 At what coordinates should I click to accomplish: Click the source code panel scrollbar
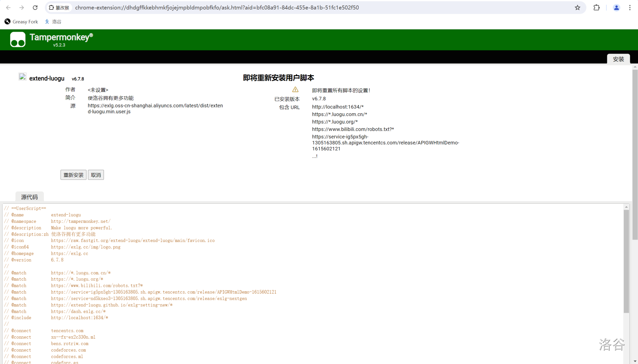click(x=626, y=261)
